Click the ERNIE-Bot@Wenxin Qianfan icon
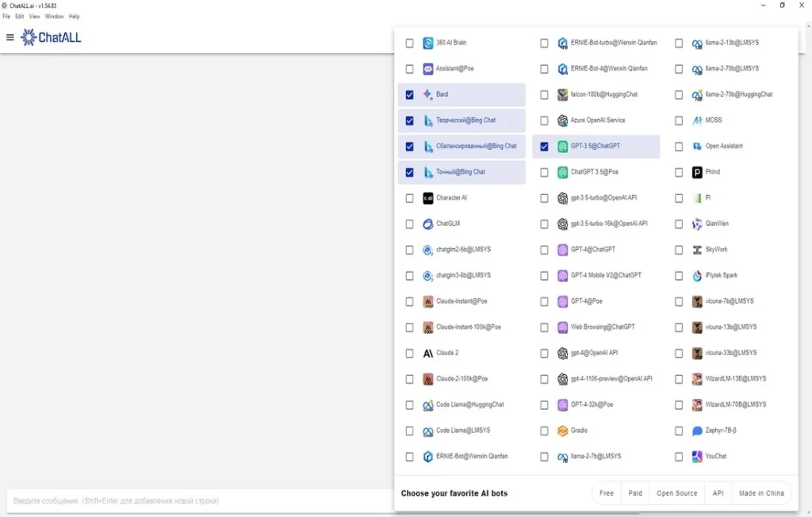The width and height of the screenshot is (812, 517). pos(427,457)
